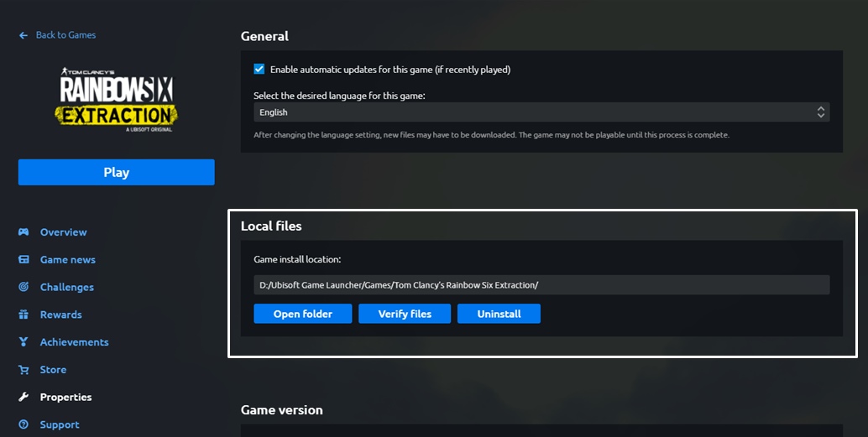Click the Local files heading
Viewport: 868px width, 437px height.
pyautogui.click(x=271, y=226)
